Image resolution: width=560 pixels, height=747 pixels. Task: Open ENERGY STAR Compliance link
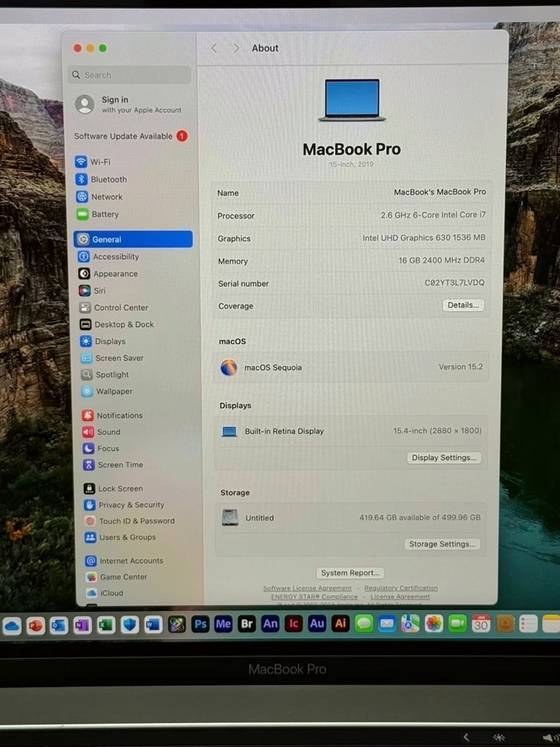(314, 597)
